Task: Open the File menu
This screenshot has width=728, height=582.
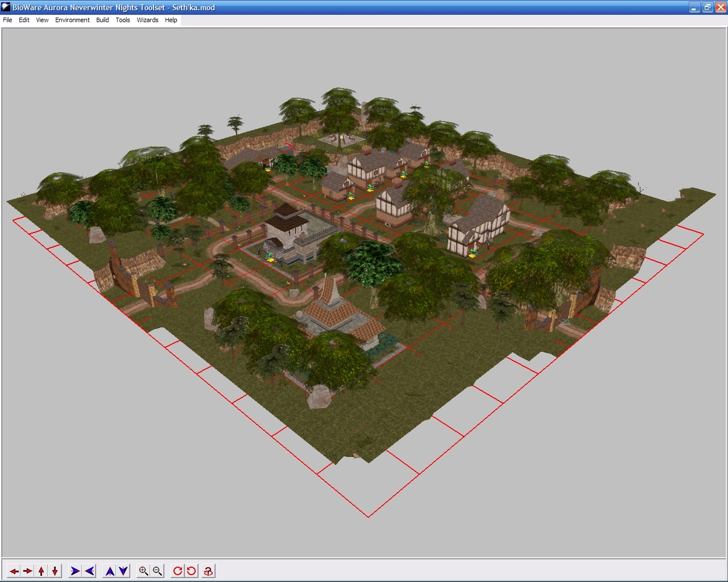Action: pyautogui.click(x=7, y=20)
